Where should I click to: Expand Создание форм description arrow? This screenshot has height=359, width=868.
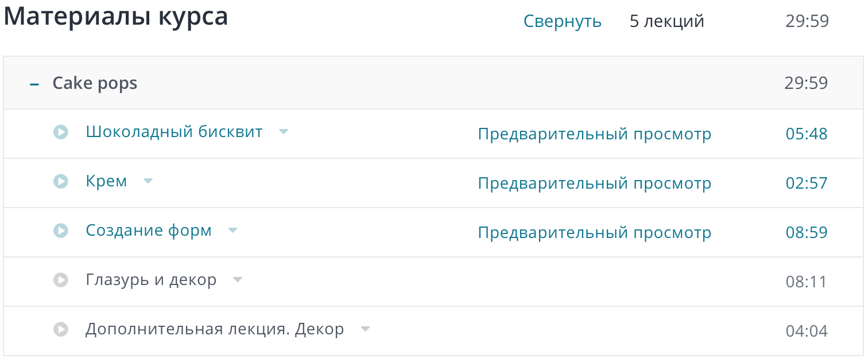point(232,231)
